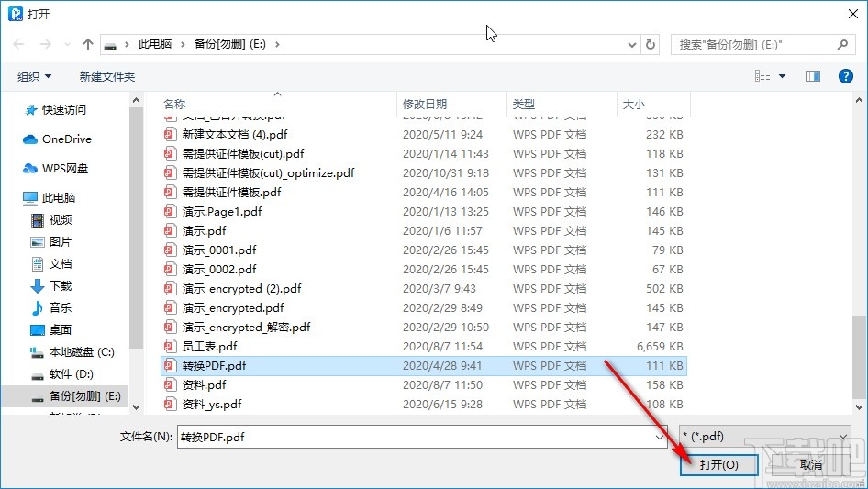This screenshot has width=868, height=489.
Task: Expand the address bar history dropdown
Action: [x=631, y=45]
